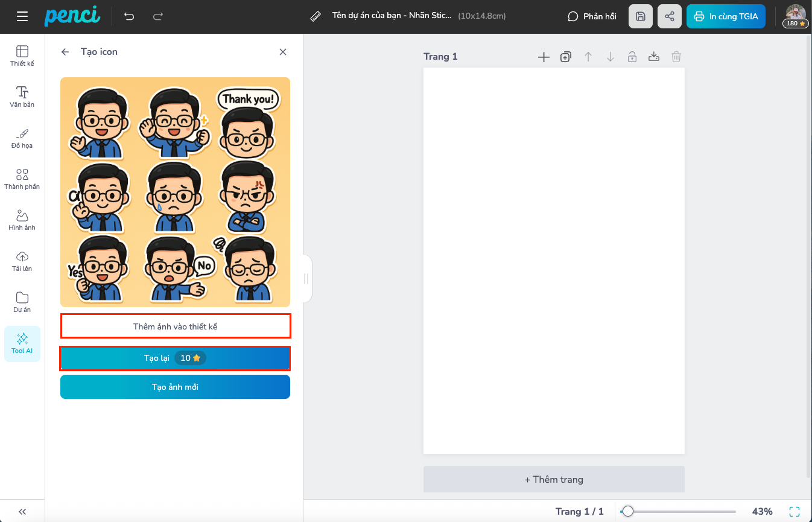Click the generated sticker sheet thumbnail
The width and height of the screenshot is (812, 522).
point(176,192)
